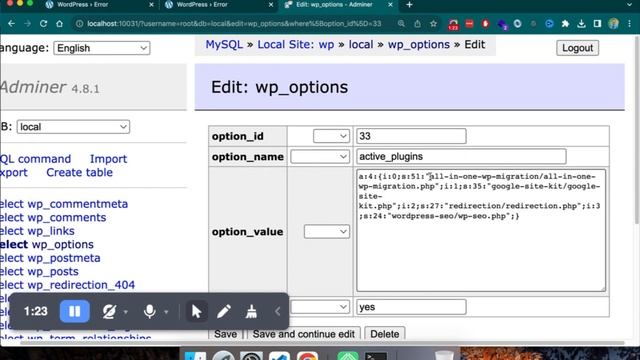Open function dropdown for option_name

point(320,156)
